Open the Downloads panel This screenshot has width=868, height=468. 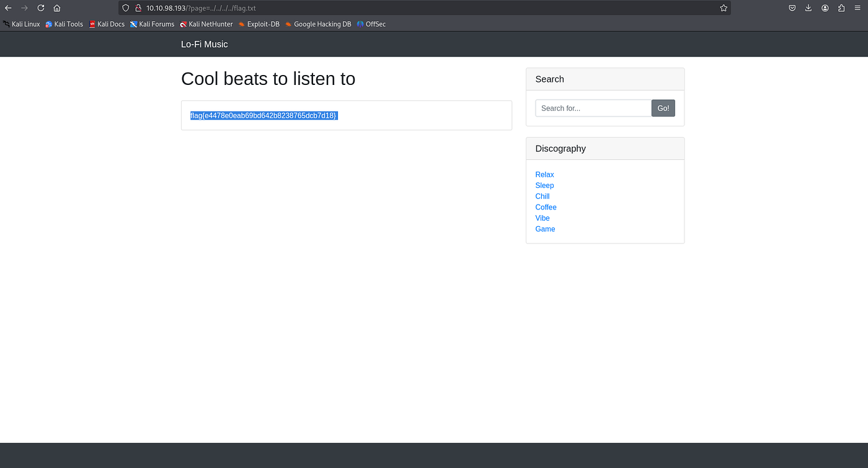808,8
